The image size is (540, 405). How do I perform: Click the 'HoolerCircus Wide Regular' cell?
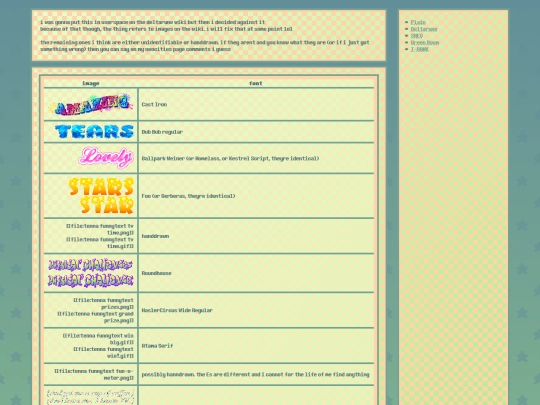click(x=256, y=310)
